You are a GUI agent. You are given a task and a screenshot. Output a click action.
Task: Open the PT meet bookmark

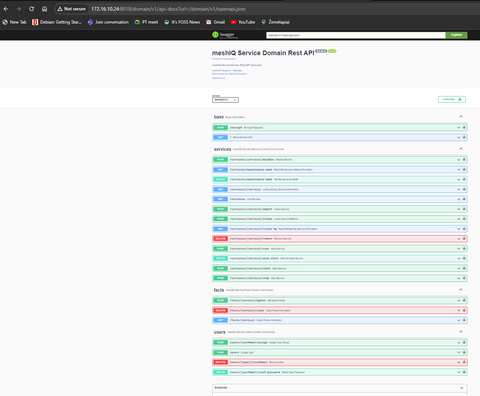[146, 22]
